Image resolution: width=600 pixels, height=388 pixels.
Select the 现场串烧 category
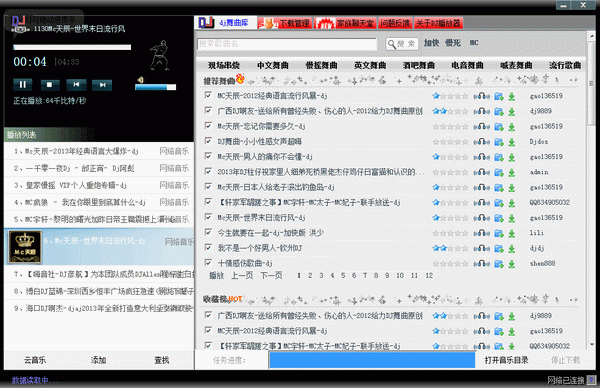click(x=224, y=65)
